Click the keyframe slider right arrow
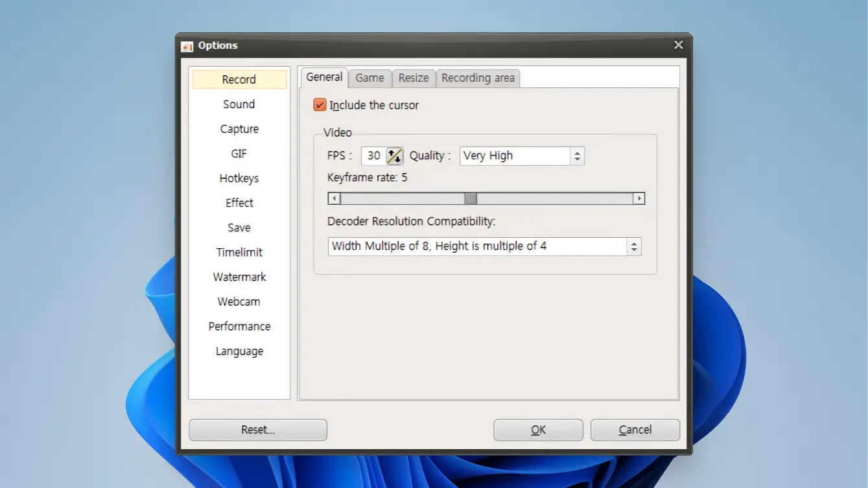Screen dimensions: 868x488 click(639, 199)
